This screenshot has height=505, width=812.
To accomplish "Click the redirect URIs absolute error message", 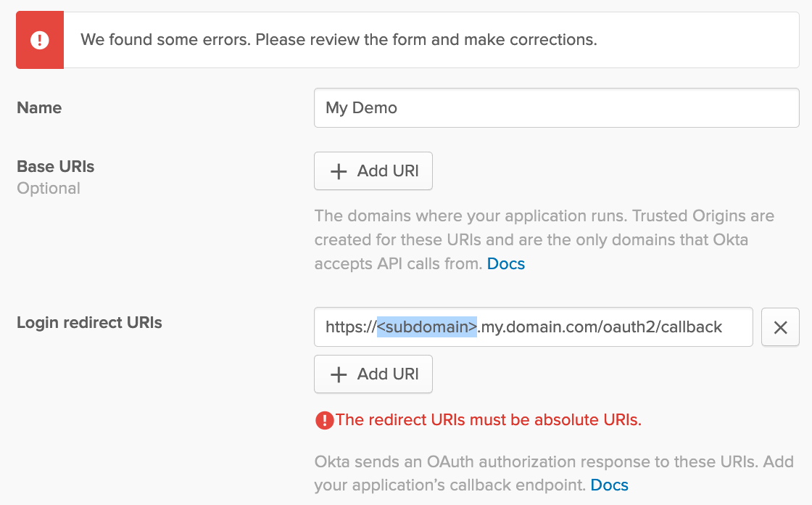I will (488, 419).
